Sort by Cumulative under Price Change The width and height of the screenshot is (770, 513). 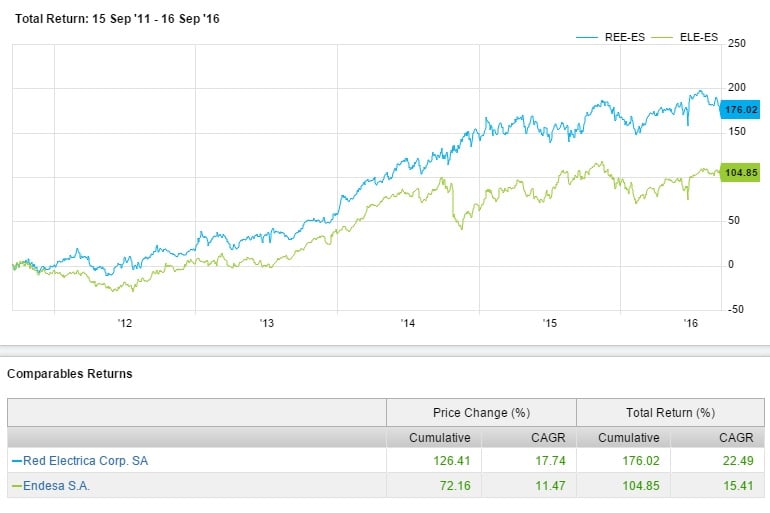[x=439, y=437]
